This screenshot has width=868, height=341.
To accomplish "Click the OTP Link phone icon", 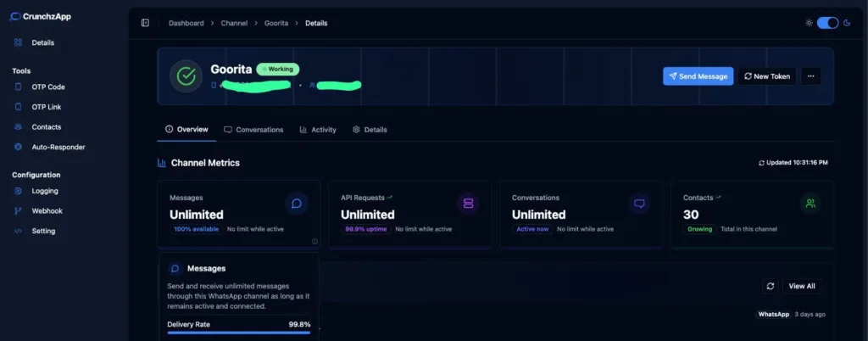I will click(19, 107).
